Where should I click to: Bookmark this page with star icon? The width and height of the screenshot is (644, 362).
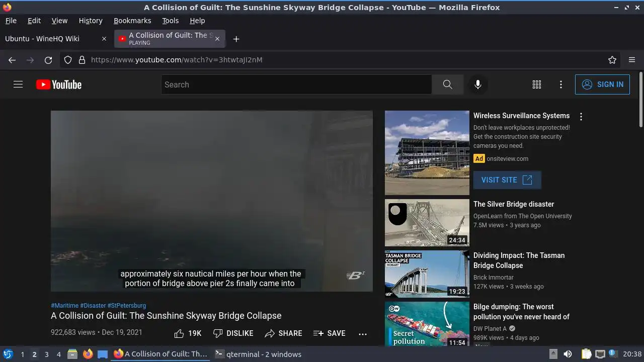tap(612, 60)
